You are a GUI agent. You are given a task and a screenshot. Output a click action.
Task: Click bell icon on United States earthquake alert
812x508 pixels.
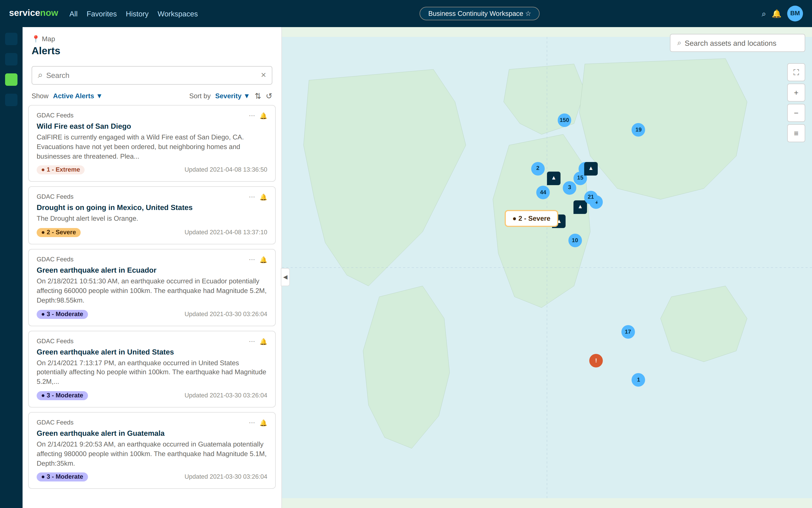point(263,342)
